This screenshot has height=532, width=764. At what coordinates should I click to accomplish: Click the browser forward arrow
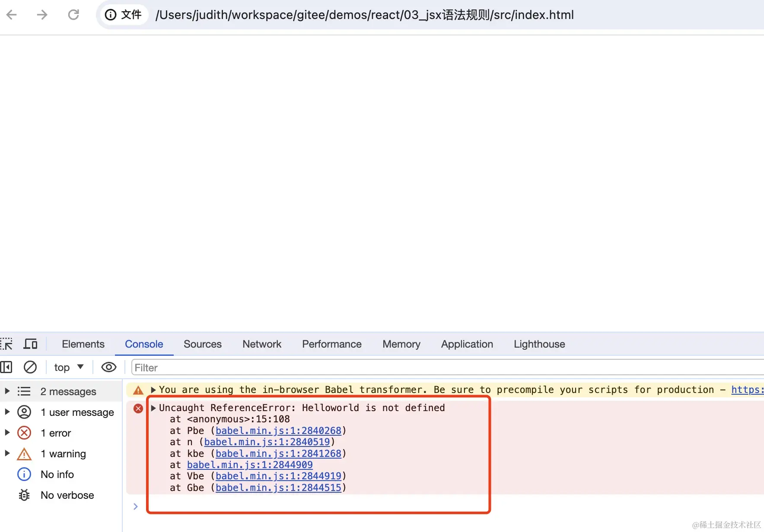42,15
